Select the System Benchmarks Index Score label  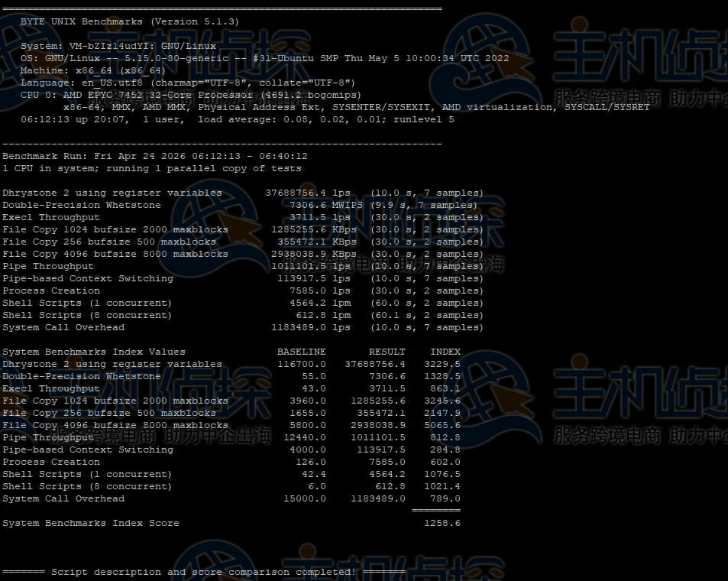click(90, 523)
